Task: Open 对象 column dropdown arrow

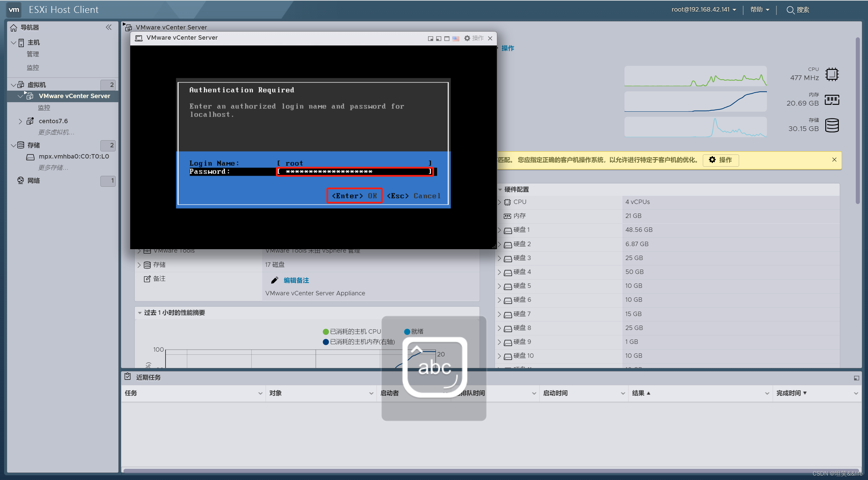Action: [x=371, y=393]
